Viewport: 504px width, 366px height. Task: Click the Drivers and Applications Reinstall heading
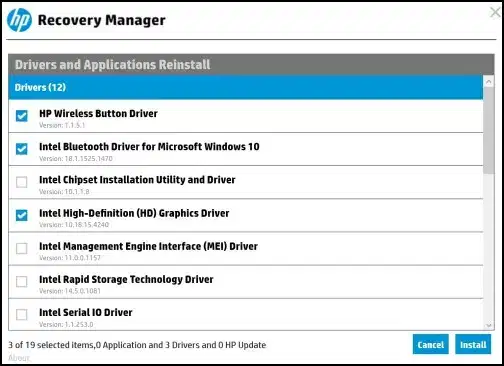(x=113, y=65)
